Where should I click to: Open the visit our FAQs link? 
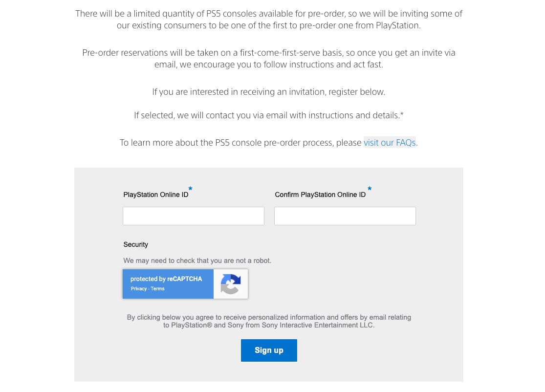pyautogui.click(x=390, y=143)
